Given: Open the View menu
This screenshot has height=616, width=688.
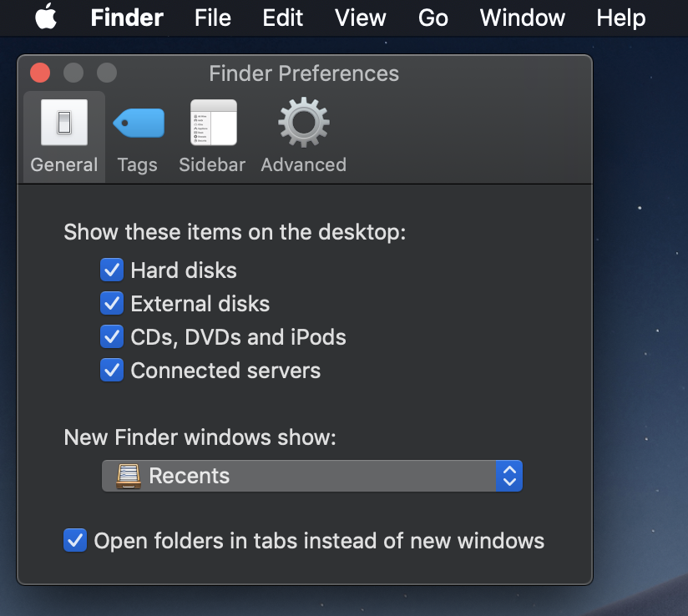Looking at the screenshot, I should 360,18.
